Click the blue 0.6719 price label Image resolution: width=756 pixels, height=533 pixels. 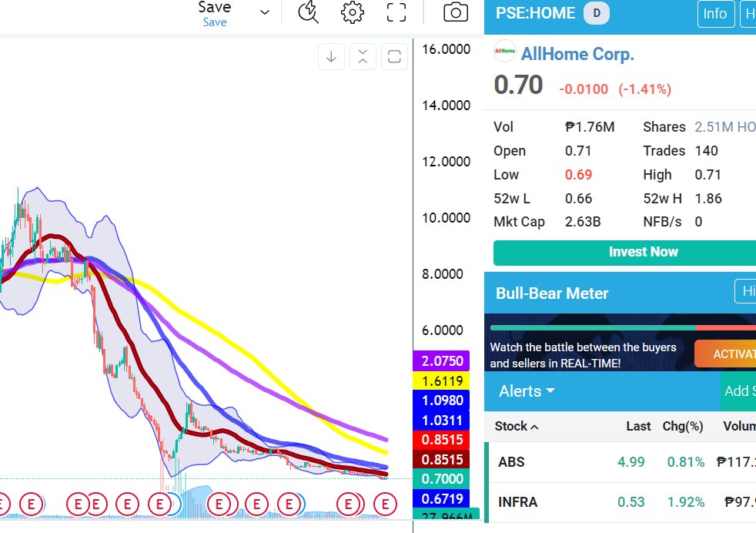[442, 499]
